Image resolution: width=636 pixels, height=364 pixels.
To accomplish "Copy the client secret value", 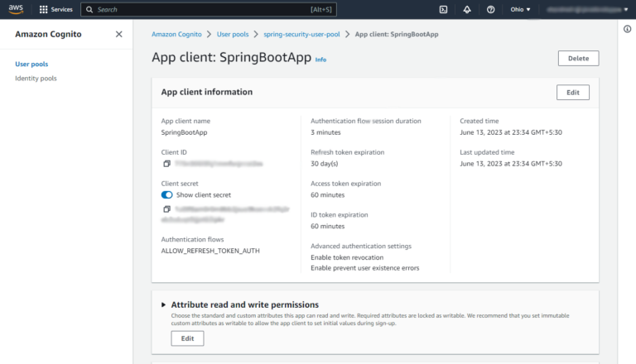I will (x=166, y=209).
